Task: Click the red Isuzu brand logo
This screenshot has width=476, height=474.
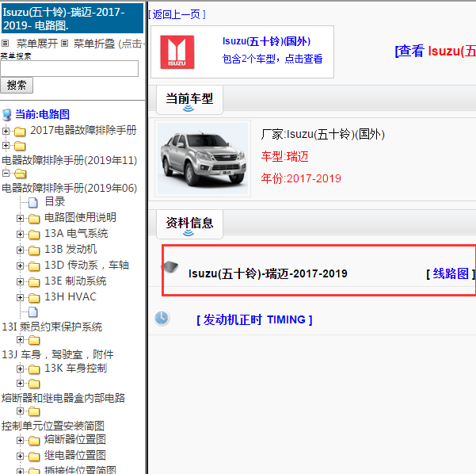Action: [x=177, y=52]
